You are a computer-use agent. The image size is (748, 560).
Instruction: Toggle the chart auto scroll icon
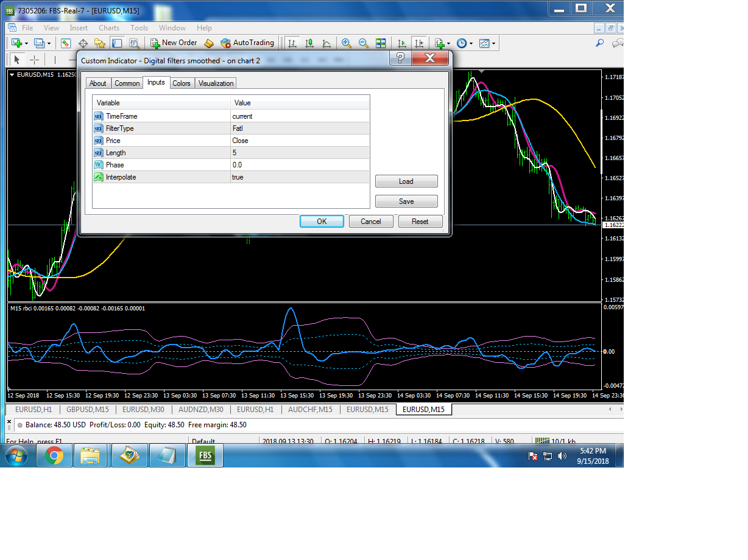401,43
